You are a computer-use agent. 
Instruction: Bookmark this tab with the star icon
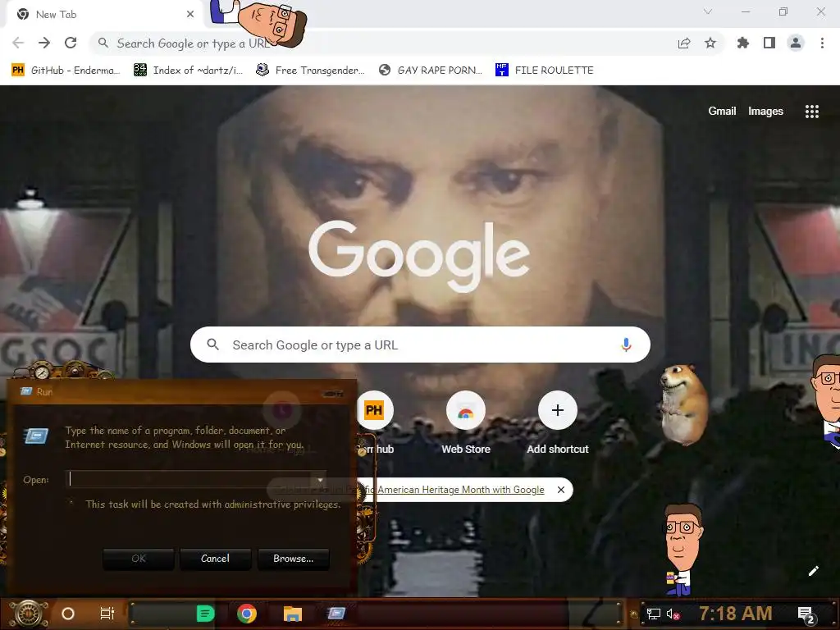tap(710, 43)
